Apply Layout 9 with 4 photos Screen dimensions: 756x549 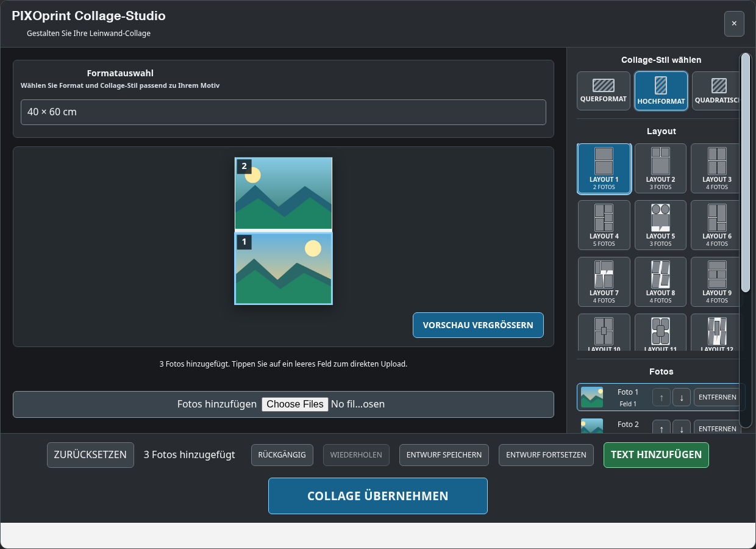[x=716, y=282]
